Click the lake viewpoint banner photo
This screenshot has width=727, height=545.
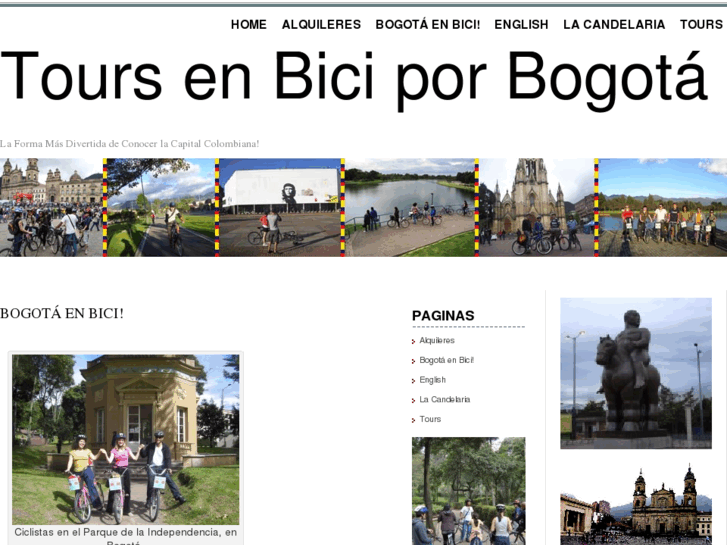click(x=410, y=207)
